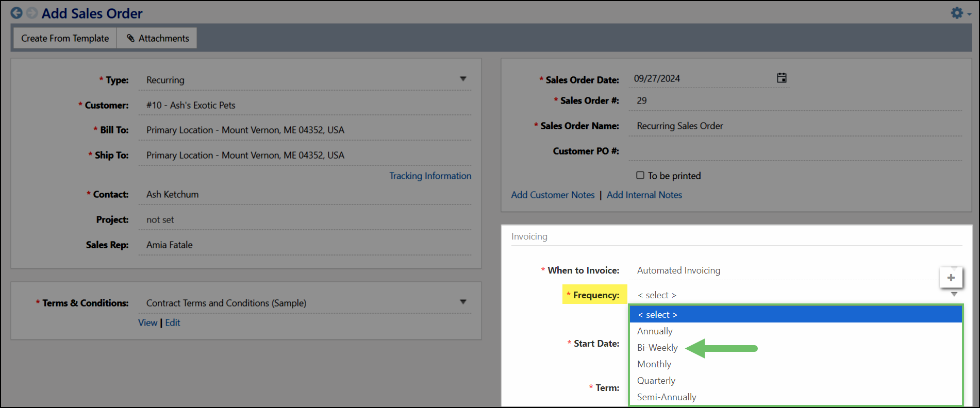
Task: Expand Terms & Conditions dropdown arrow
Action: [463, 302]
